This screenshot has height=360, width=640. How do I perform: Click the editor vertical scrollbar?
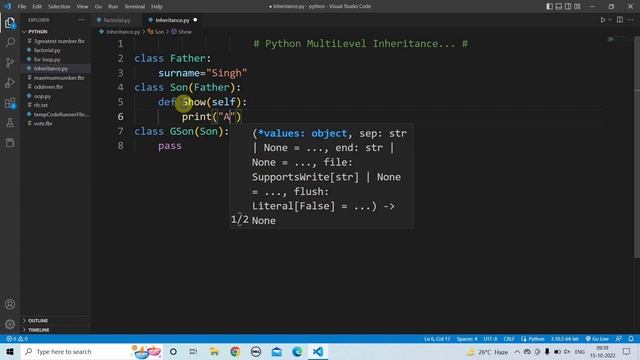(637, 146)
